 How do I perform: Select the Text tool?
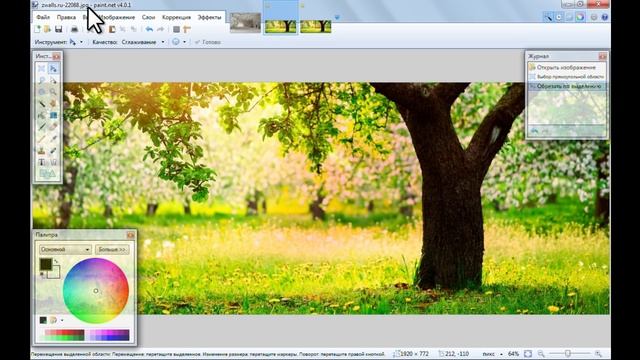(42, 162)
